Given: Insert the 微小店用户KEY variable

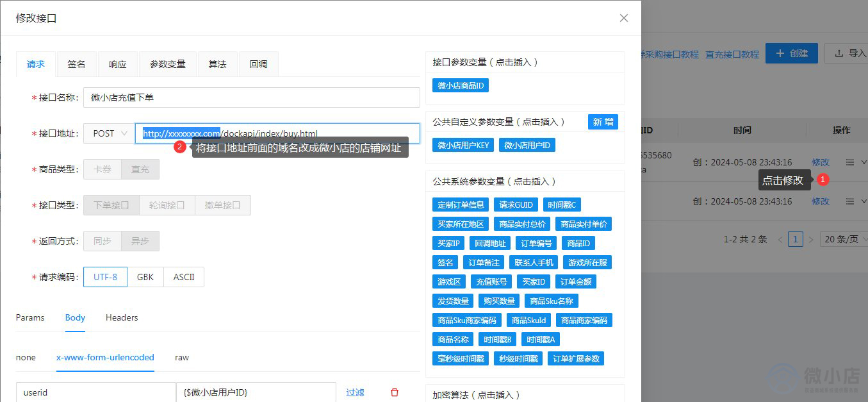Looking at the screenshot, I should click(x=463, y=145).
